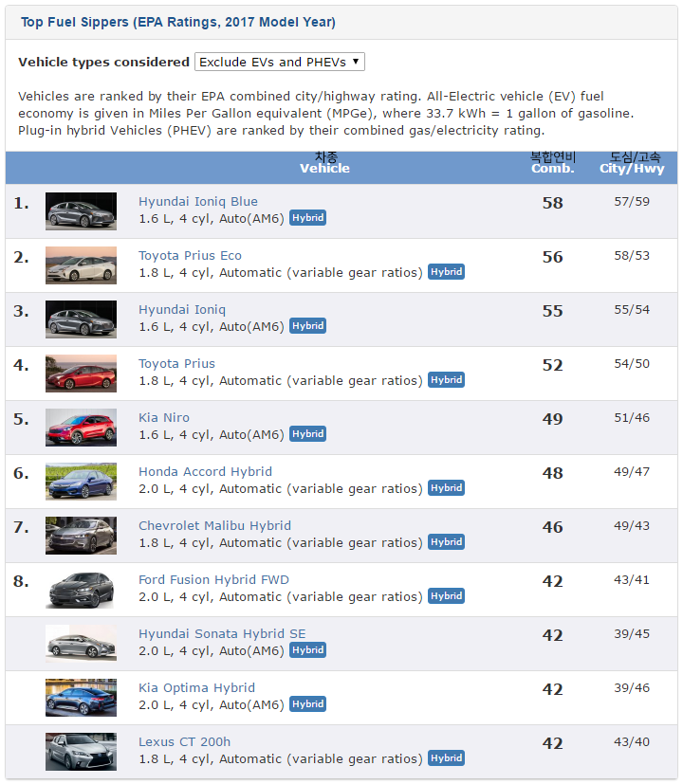Click rank number 1.
The height and width of the screenshot is (784, 683).
click(x=21, y=203)
